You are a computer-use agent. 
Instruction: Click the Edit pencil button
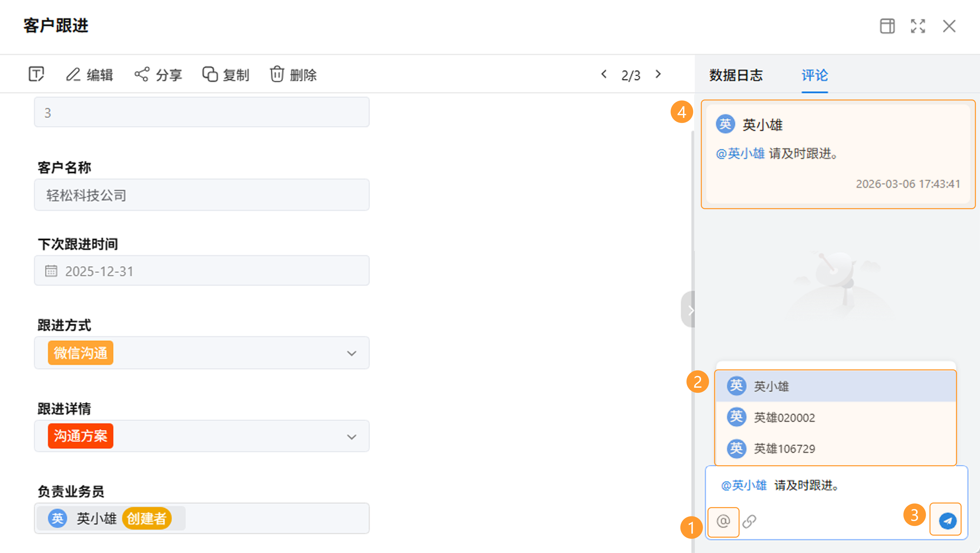pyautogui.click(x=89, y=74)
